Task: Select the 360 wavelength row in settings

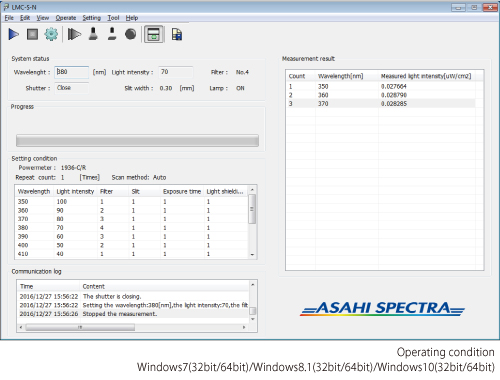Action: (132, 210)
